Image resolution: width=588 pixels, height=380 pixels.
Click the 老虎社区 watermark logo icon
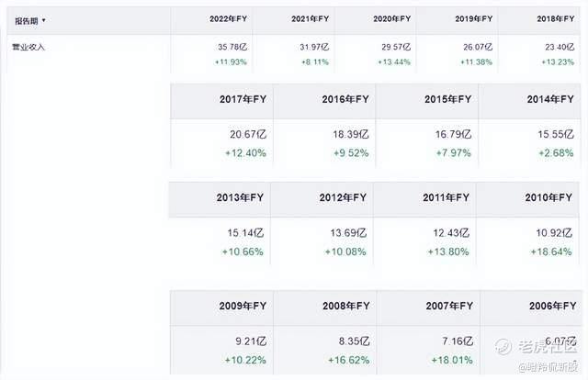pyautogui.click(x=503, y=344)
